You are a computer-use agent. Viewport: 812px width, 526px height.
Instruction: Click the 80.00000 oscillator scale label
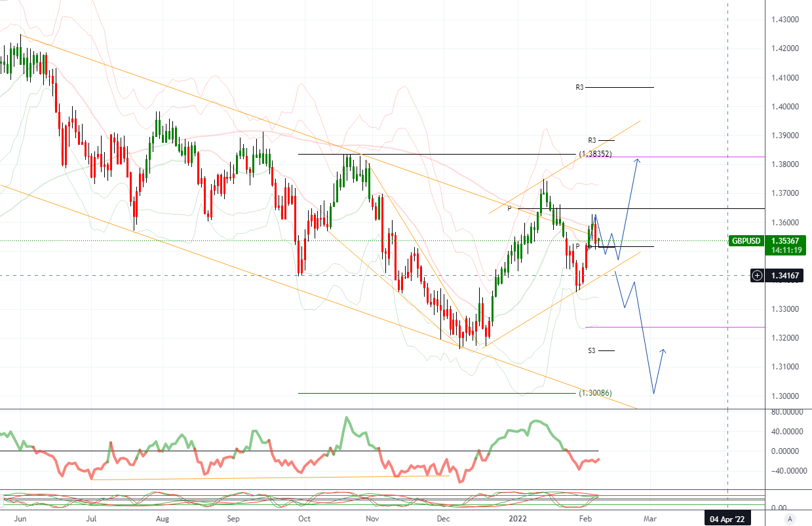tap(786, 412)
